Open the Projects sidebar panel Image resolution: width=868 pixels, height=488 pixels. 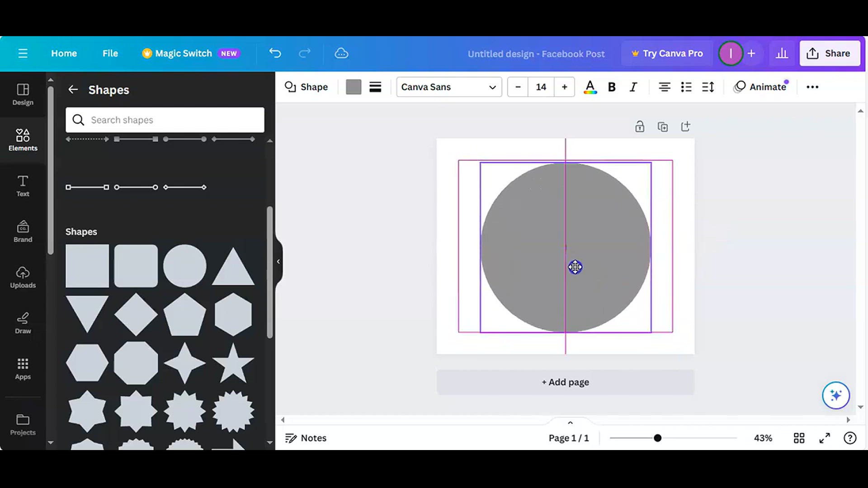tap(23, 424)
